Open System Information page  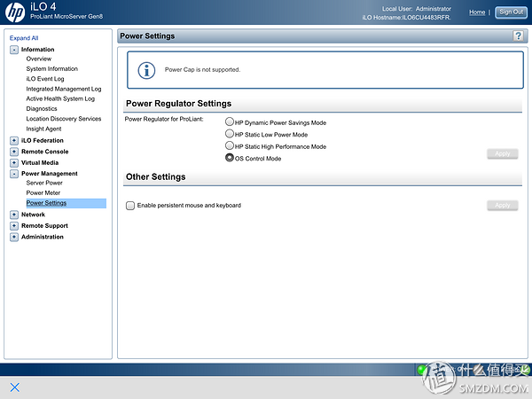pos(52,68)
